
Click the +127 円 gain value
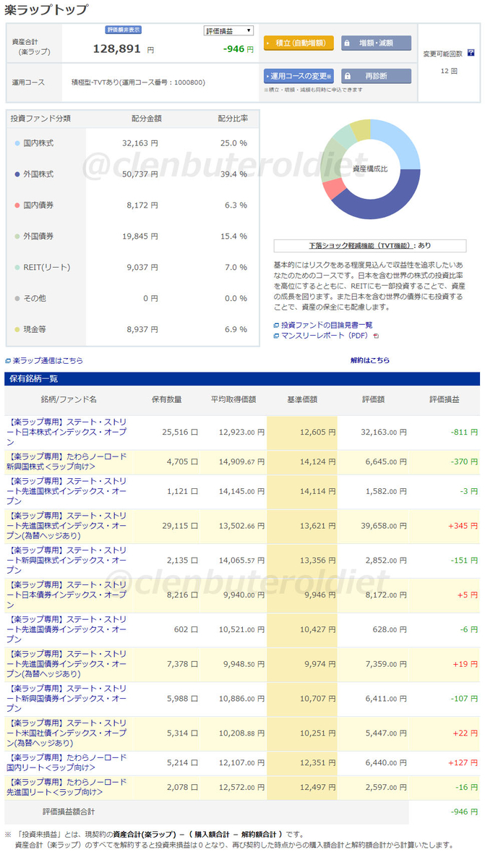(x=463, y=762)
